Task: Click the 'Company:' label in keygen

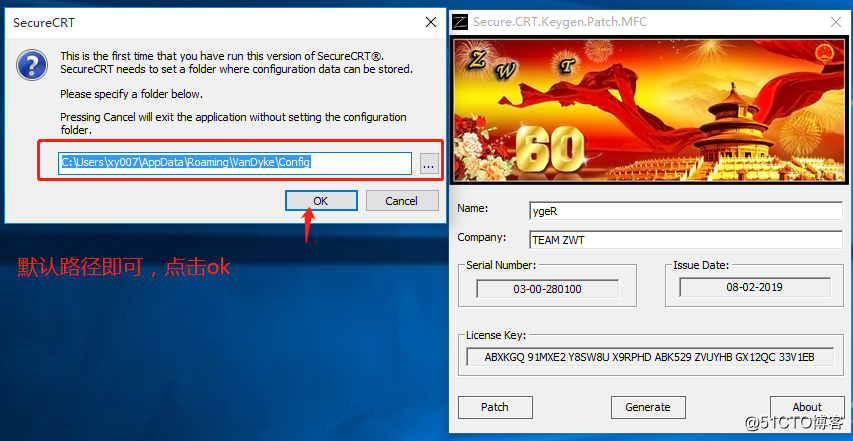Action: click(x=482, y=237)
